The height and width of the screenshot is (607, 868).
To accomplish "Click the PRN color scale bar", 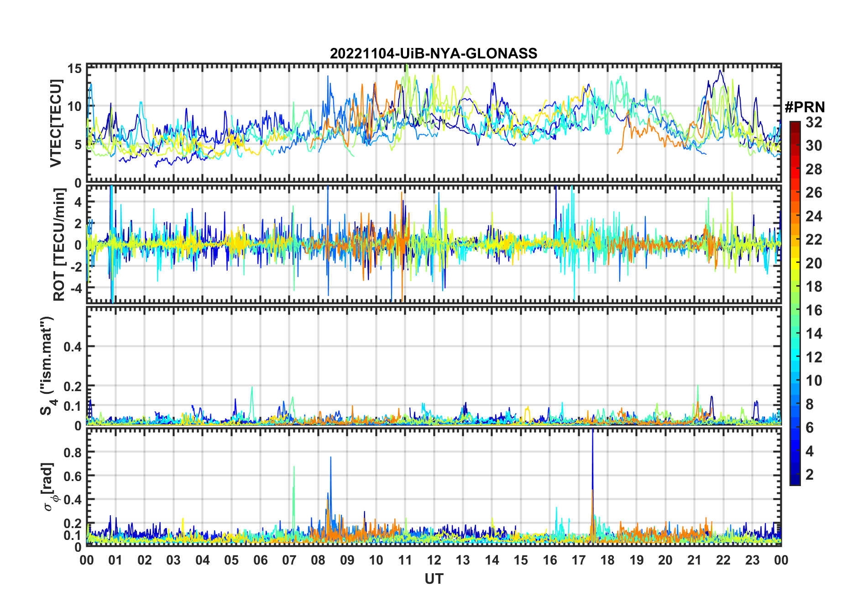I will tap(795, 303).
